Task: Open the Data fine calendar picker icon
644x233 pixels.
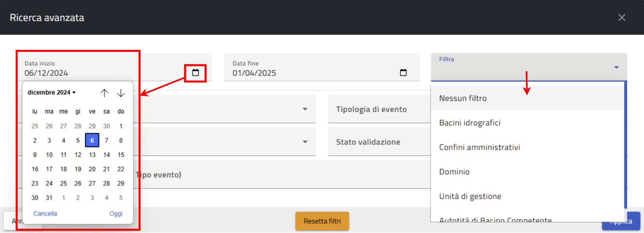Action: click(x=403, y=73)
